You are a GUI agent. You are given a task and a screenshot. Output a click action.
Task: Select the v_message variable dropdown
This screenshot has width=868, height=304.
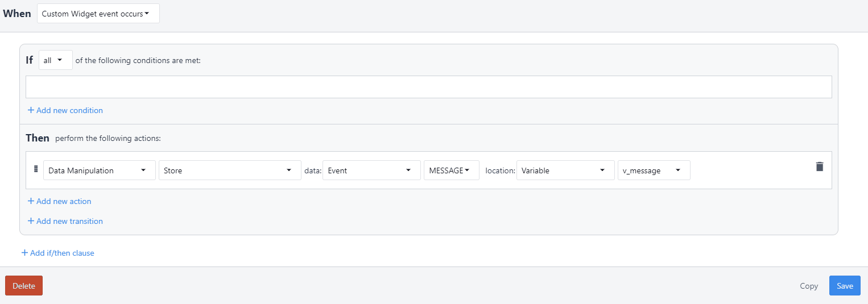tap(654, 170)
